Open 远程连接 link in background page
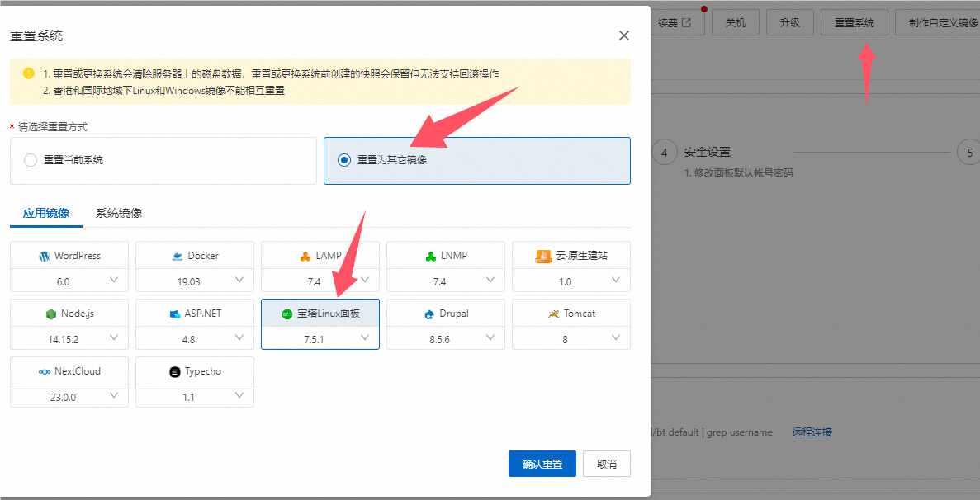 click(812, 432)
